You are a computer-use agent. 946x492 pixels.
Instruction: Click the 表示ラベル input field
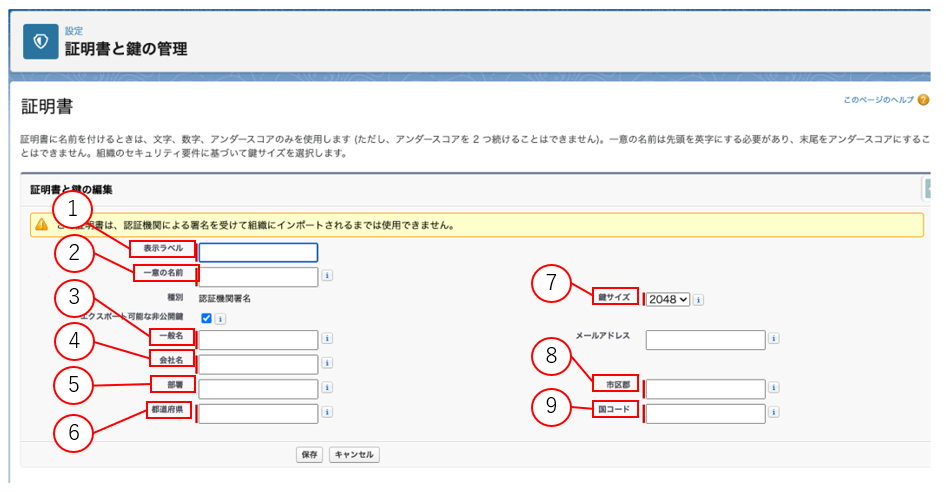(258, 253)
